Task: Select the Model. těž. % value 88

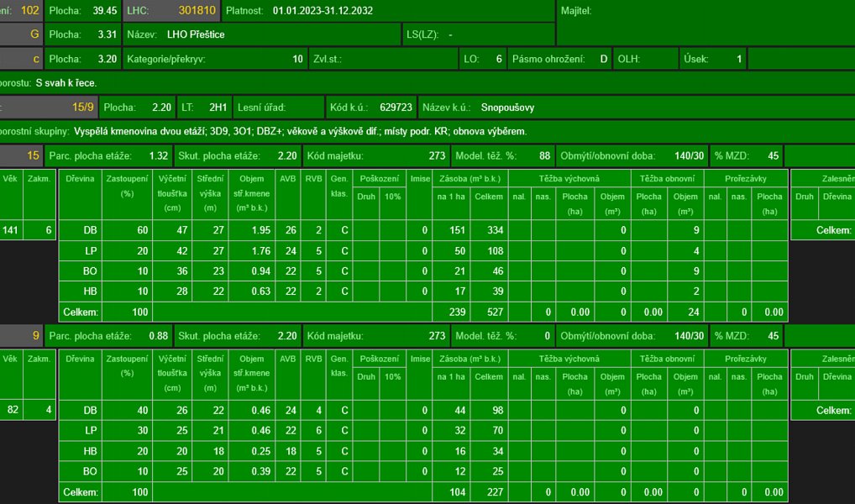Action: 545,156
